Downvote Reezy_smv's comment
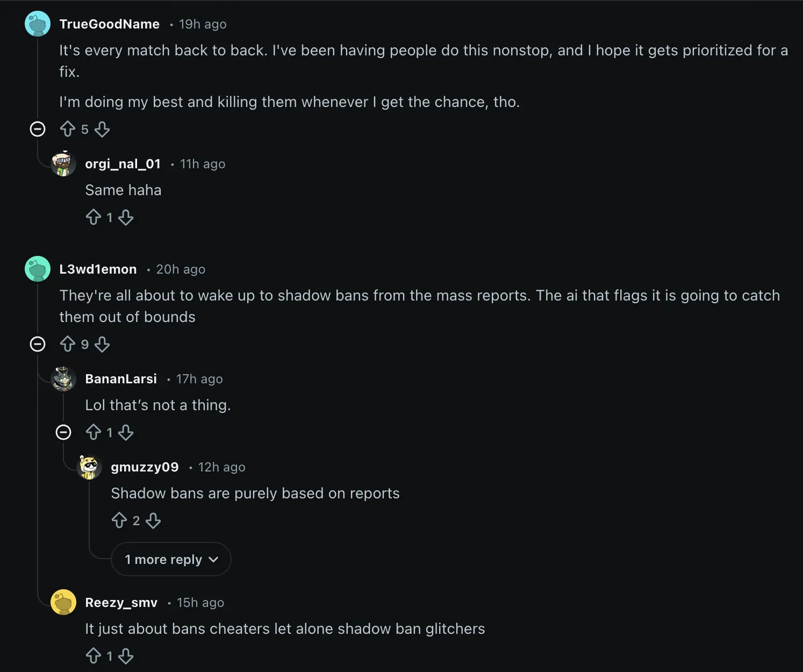The height and width of the screenshot is (672, 803). pyautogui.click(x=126, y=655)
